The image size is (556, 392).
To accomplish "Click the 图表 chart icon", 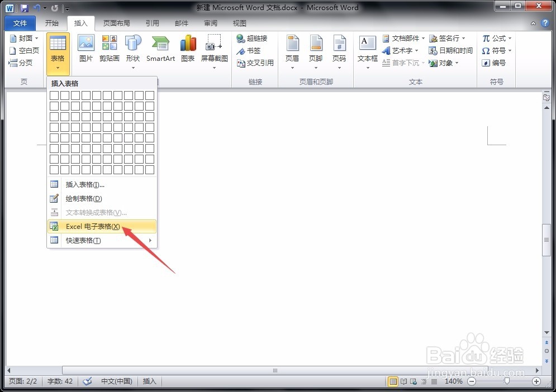I will [188, 49].
